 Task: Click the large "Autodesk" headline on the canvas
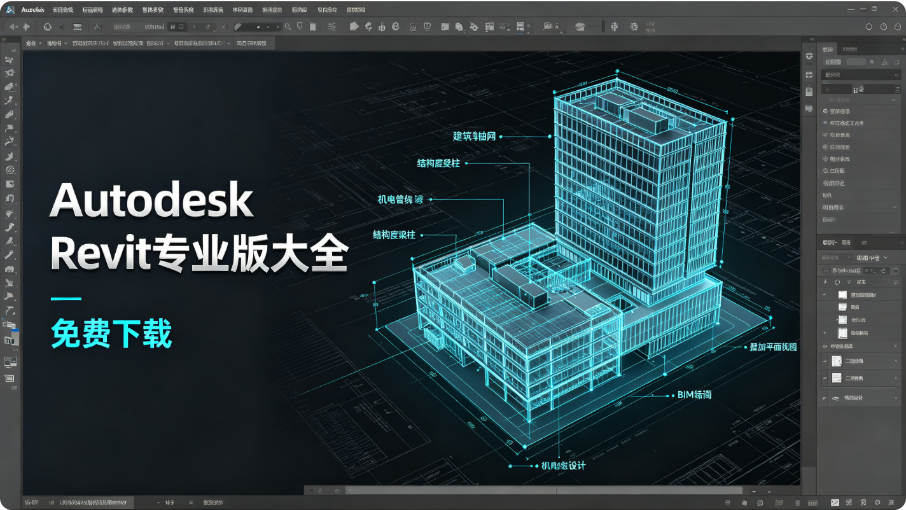(151, 200)
